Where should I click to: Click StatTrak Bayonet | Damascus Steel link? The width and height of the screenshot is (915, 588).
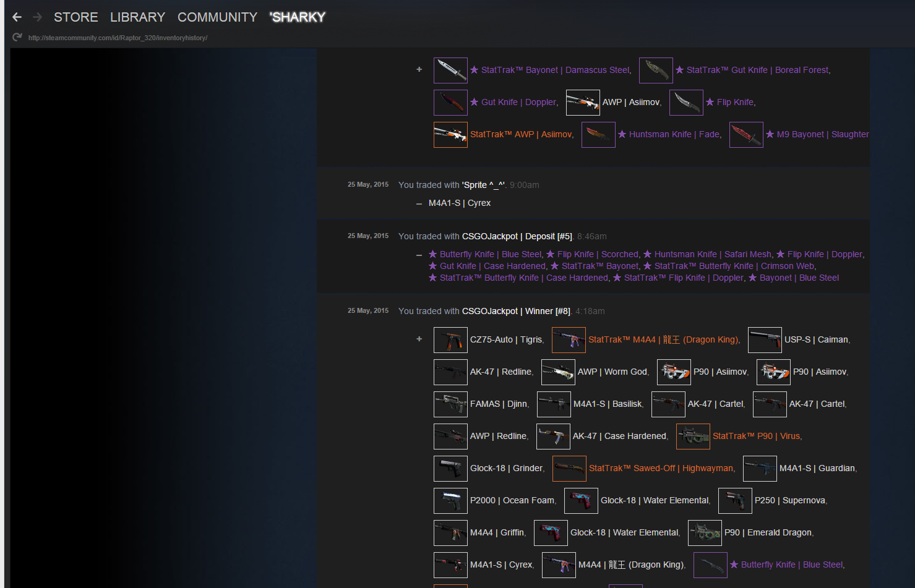(550, 70)
